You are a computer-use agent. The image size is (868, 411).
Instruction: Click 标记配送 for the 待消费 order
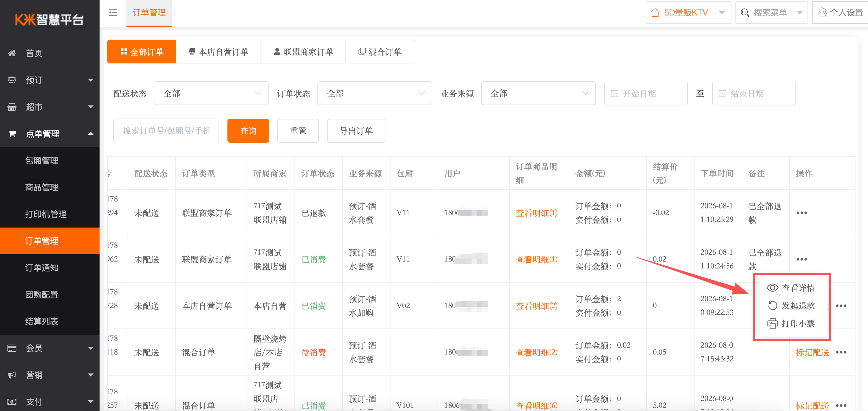[812, 352]
